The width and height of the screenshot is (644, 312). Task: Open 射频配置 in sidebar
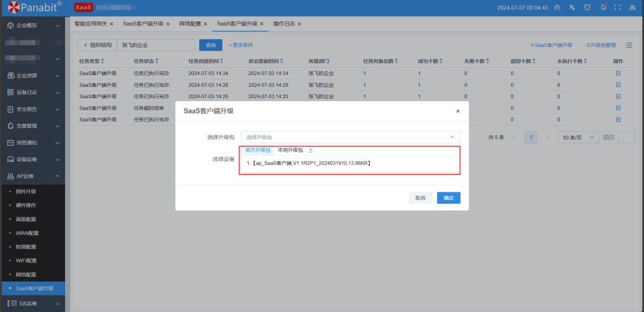coord(26,247)
